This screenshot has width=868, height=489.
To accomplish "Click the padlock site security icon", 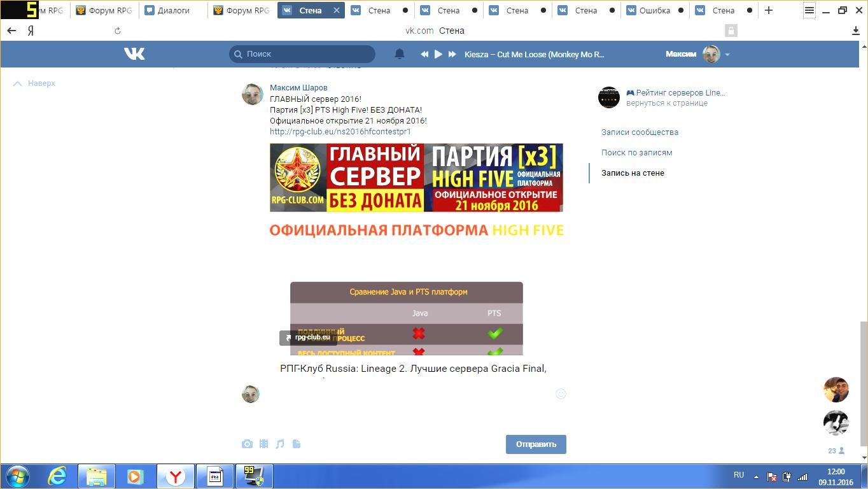I will point(731,31).
